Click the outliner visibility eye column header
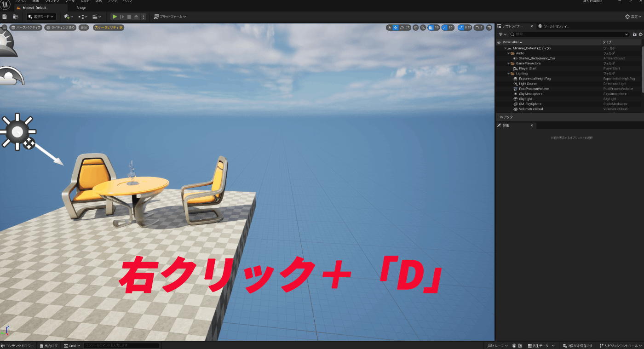Viewport: 644px width, 349px height. click(x=499, y=42)
